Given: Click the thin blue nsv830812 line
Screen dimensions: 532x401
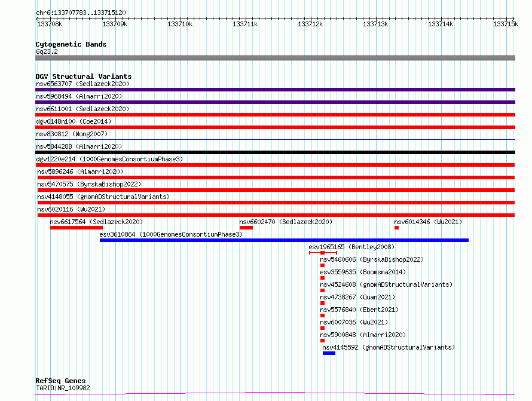Looking at the screenshot, I should click(x=275, y=139).
